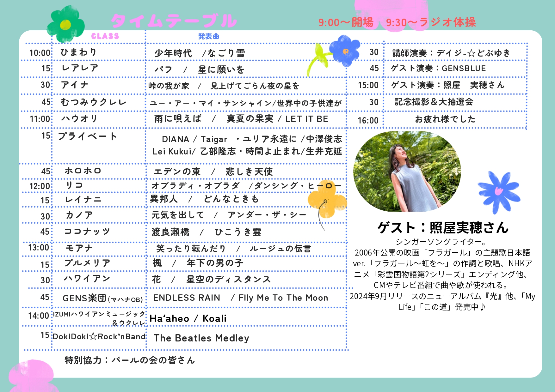Click the guest singer photo

(407, 171)
